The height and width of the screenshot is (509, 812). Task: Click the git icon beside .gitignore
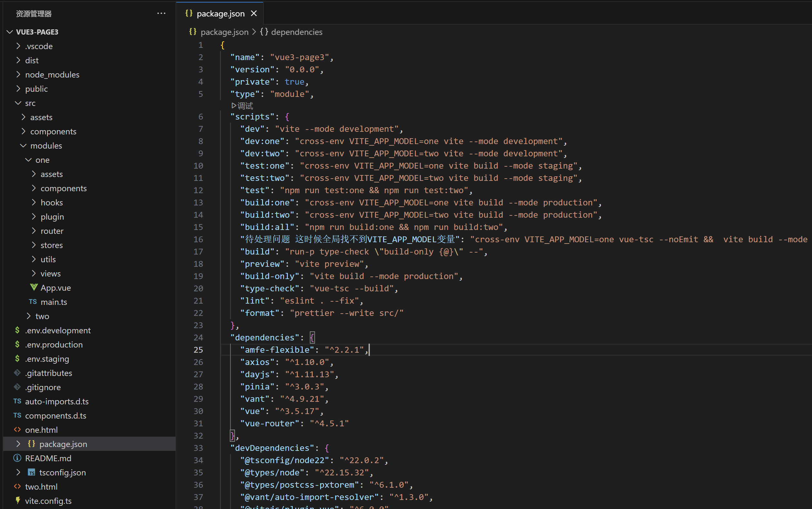pyautogui.click(x=17, y=387)
